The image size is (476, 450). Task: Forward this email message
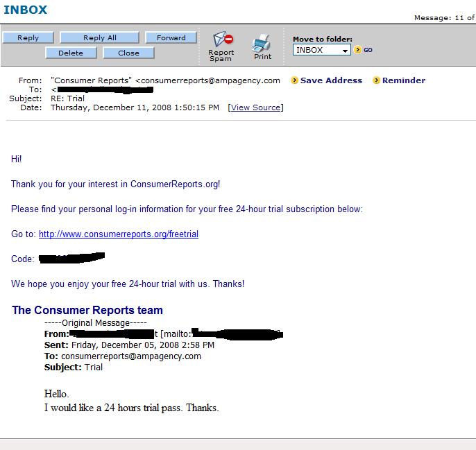171,37
